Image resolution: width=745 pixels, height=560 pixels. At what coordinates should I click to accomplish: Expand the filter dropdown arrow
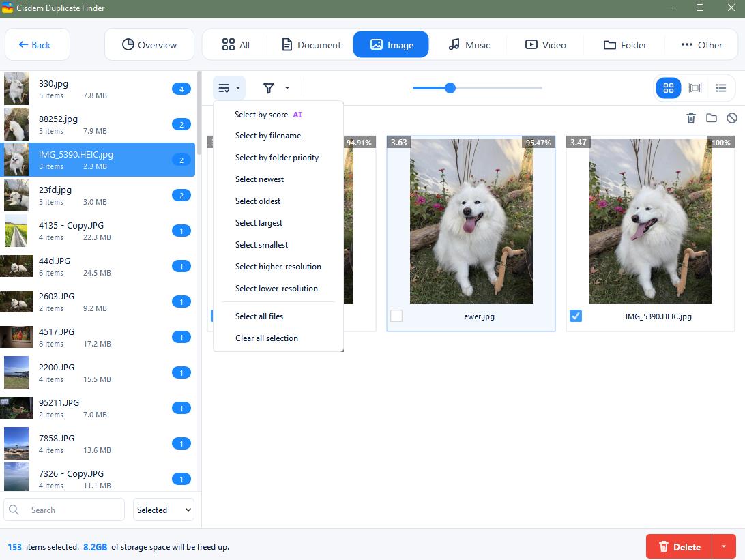coord(287,88)
